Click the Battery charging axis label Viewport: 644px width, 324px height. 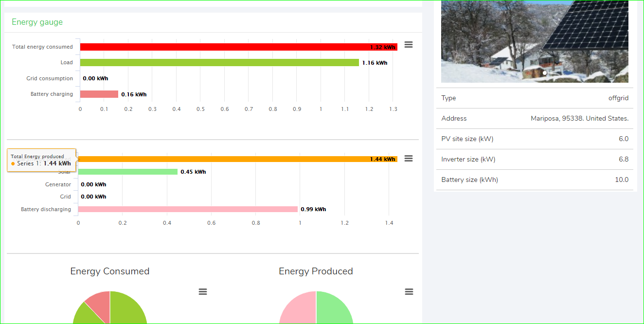pos(52,94)
